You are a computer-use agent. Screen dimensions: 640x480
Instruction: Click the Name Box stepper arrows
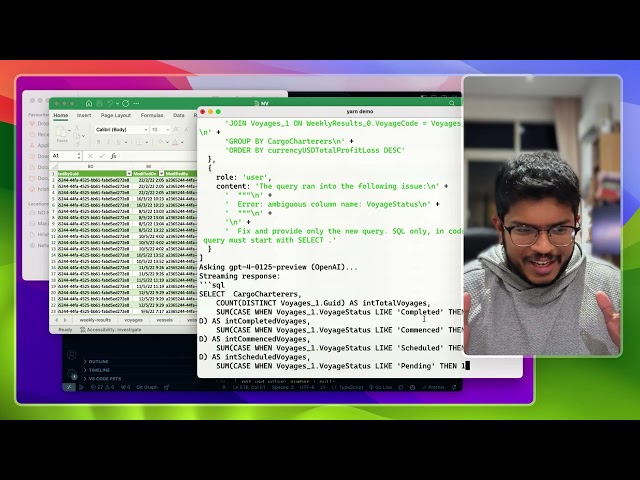[78, 156]
